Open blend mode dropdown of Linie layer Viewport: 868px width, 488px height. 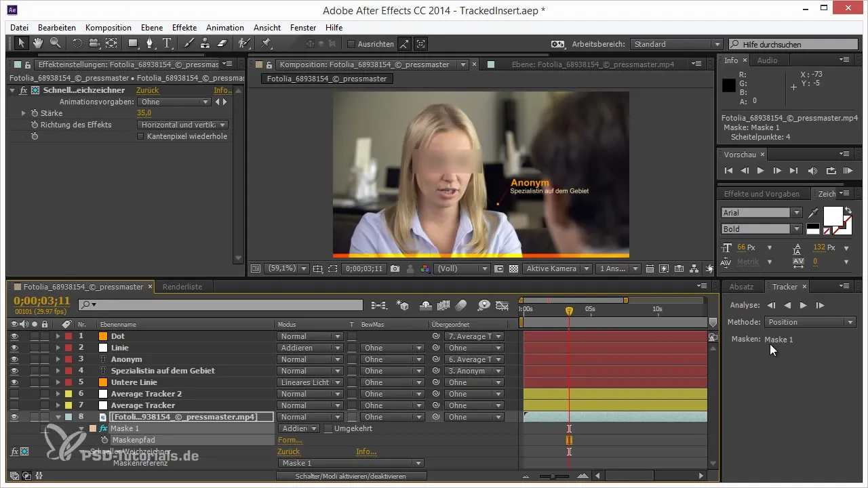pos(309,348)
